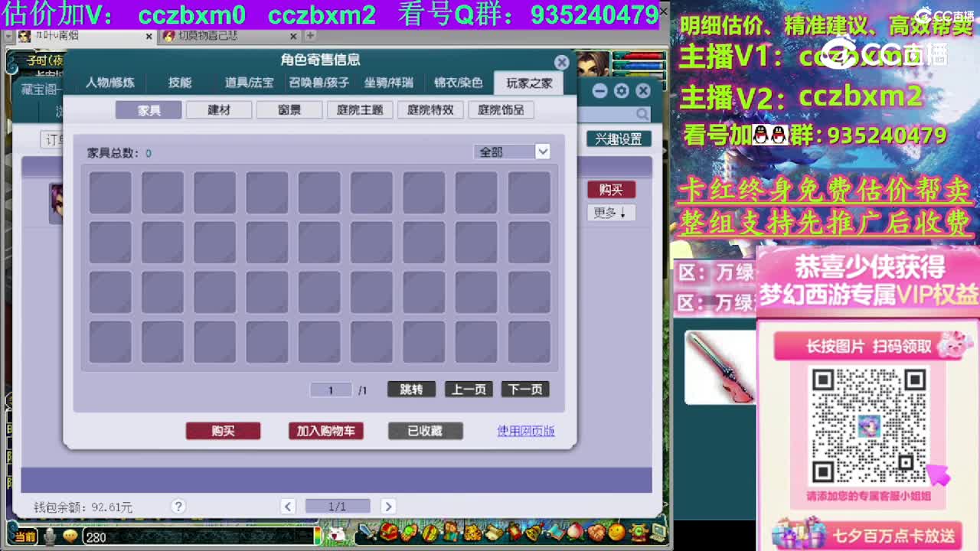Open the 锦衣/染色 tab
The image size is (980, 551).
point(458,83)
